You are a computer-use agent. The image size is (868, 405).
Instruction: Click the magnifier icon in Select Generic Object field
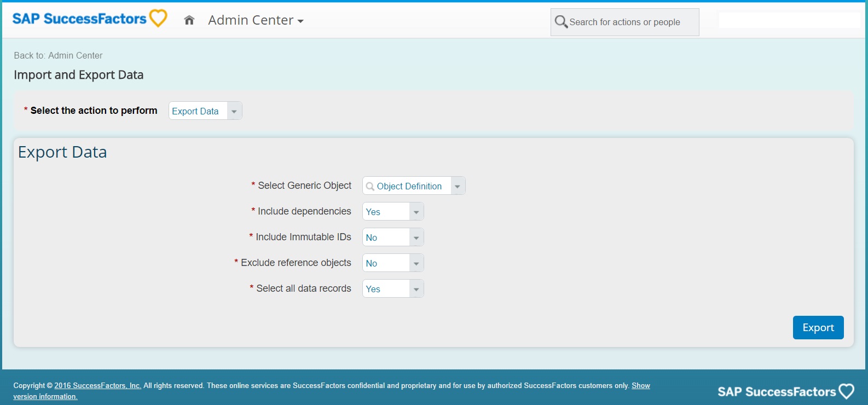coord(370,186)
